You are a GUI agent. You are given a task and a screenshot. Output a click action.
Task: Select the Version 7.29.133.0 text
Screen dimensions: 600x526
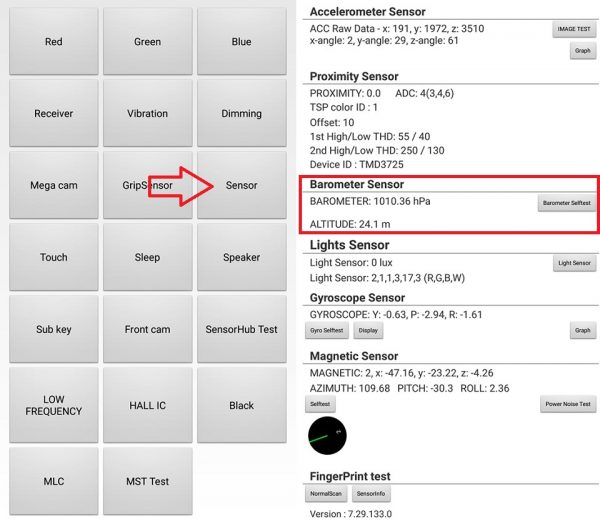coord(351,514)
